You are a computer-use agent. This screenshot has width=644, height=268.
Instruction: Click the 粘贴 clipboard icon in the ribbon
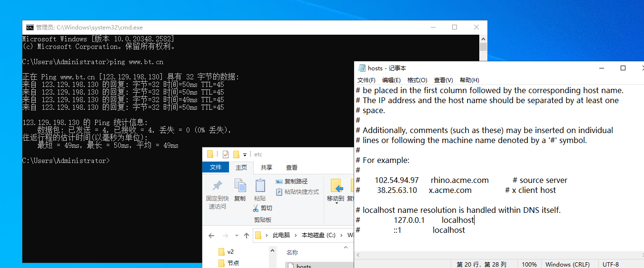coord(260,185)
